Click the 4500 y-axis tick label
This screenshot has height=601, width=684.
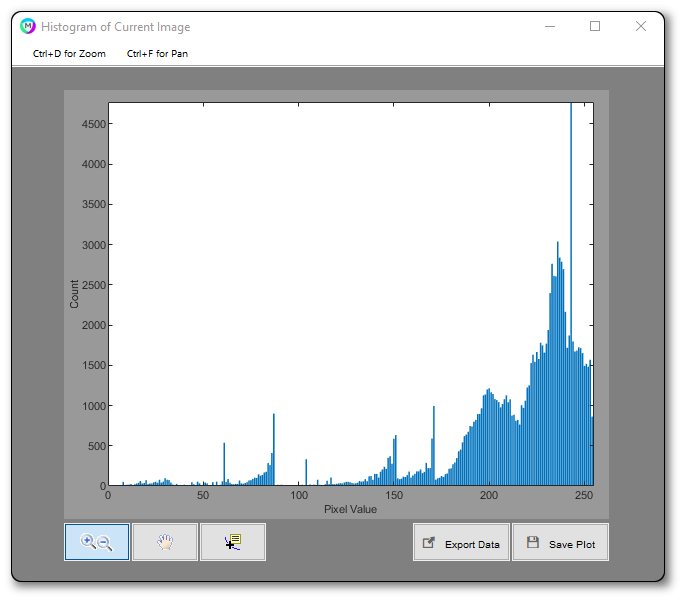pos(94,124)
